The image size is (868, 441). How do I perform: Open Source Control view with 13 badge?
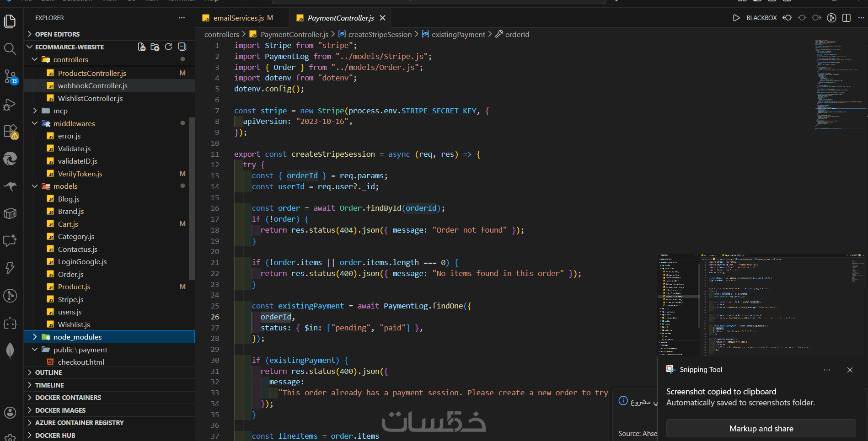click(x=10, y=76)
